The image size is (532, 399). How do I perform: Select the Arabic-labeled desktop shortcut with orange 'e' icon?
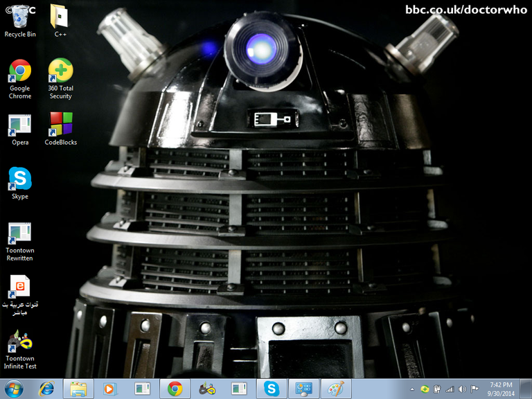(x=20, y=295)
